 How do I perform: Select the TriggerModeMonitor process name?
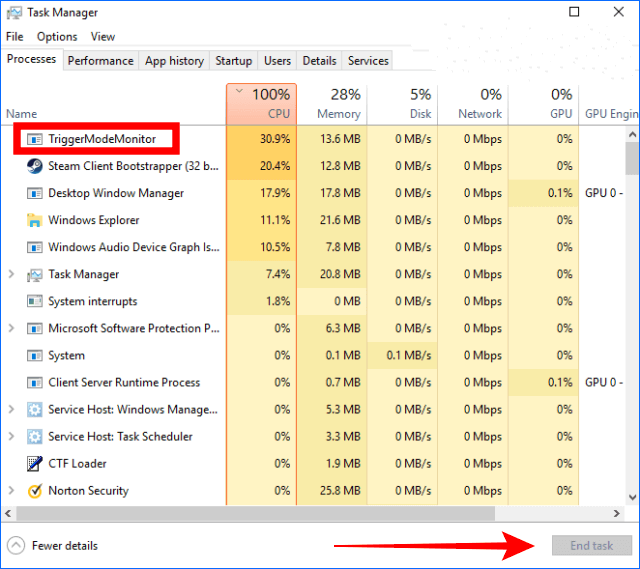click(102, 139)
